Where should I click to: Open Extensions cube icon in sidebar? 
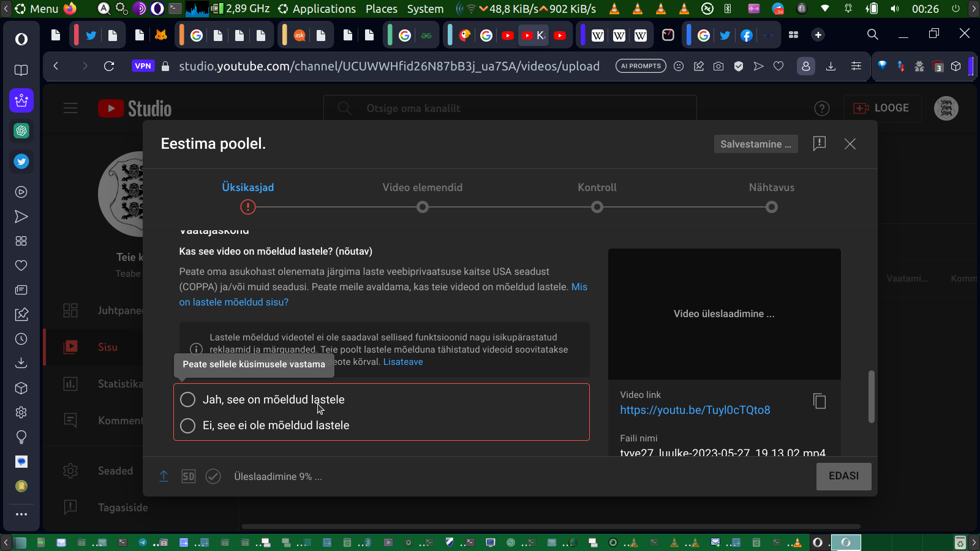pyautogui.click(x=21, y=388)
